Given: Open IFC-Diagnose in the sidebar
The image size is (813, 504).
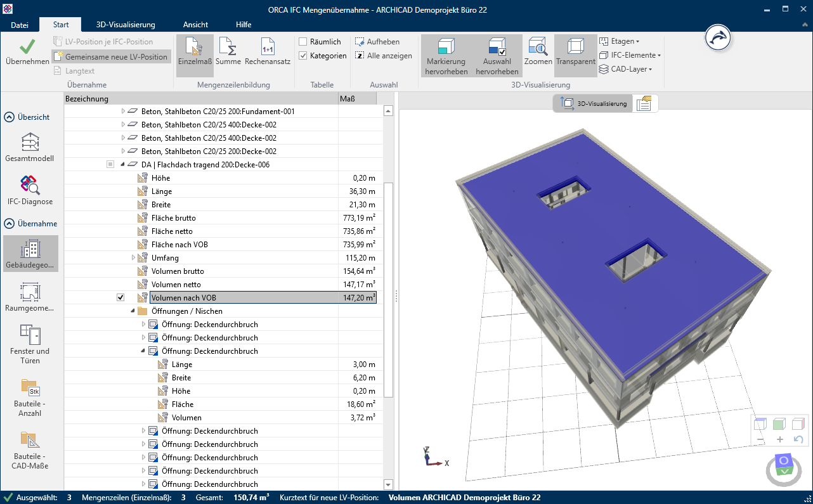Looking at the screenshot, I should pos(30,190).
